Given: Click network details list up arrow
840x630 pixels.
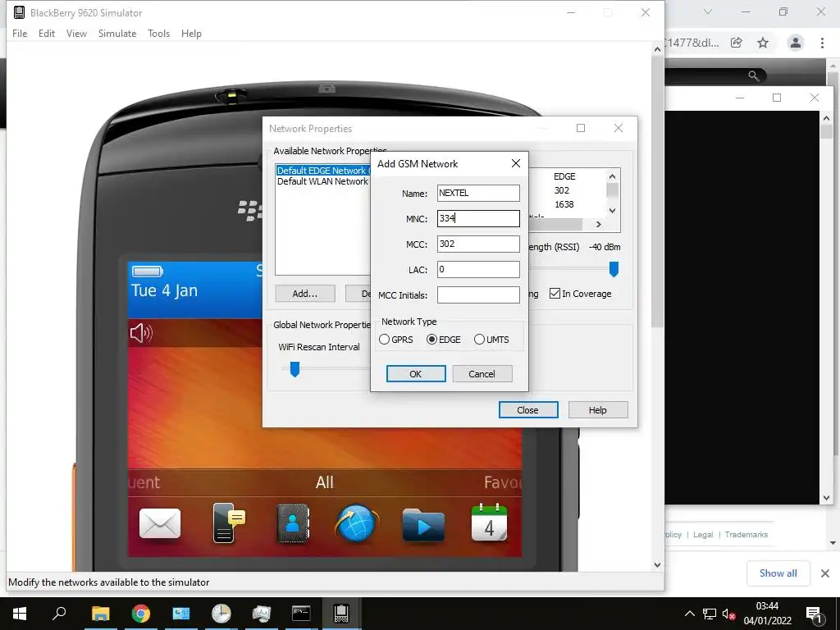Looking at the screenshot, I should [x=612, y=176].
